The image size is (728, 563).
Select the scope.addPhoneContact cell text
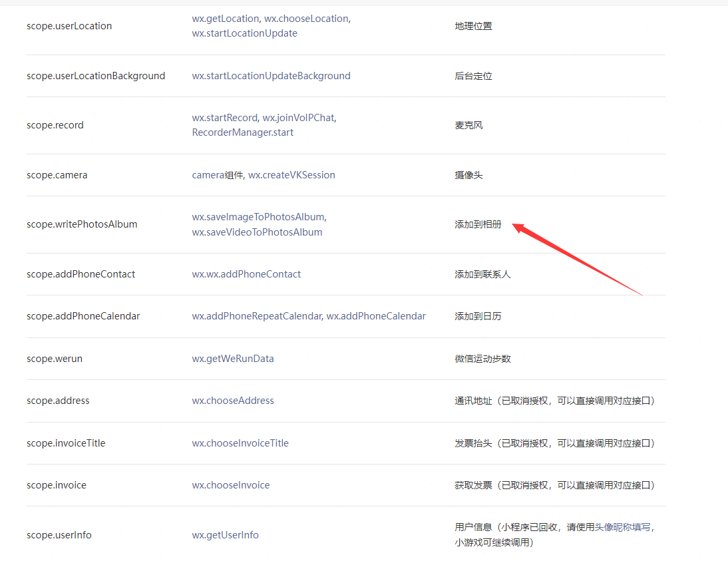click(x=81, y=274)
